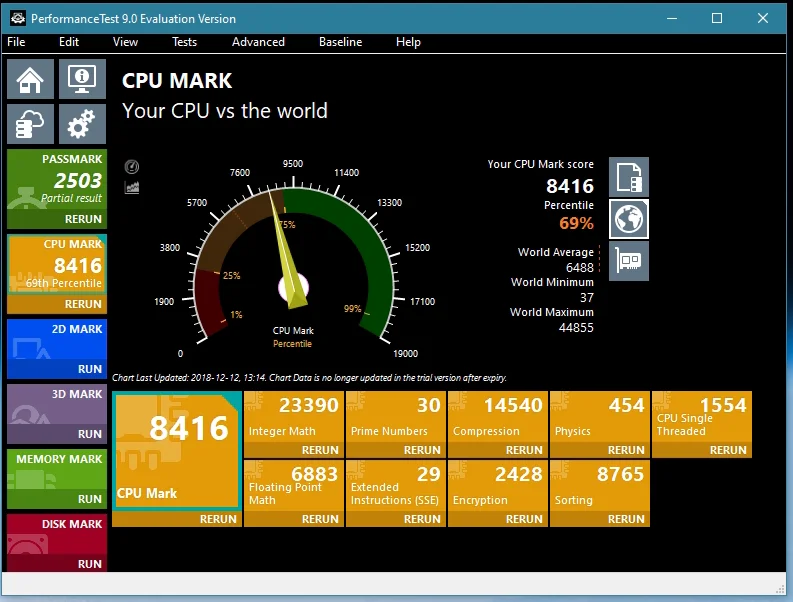Image resolution: width=793 pixels, height=602 pixels.
Task: Open the Advanced menu
Action: coord(258,42)
